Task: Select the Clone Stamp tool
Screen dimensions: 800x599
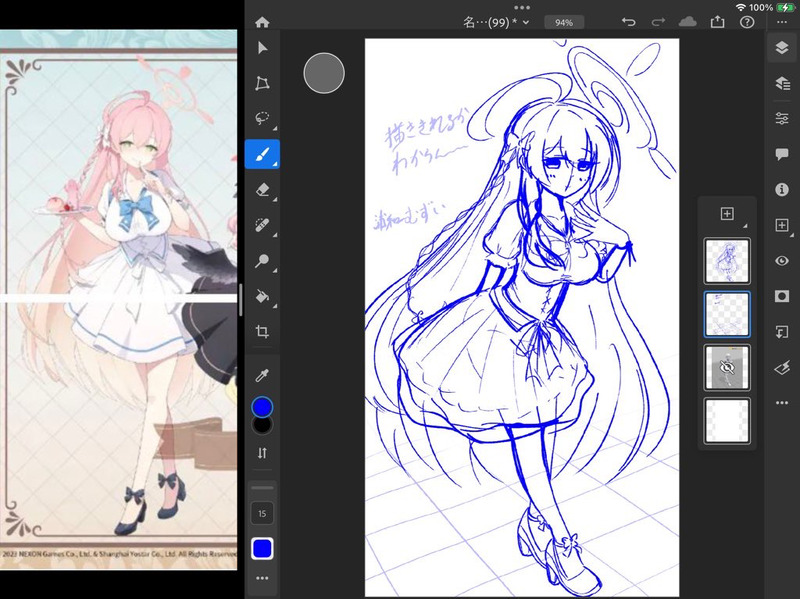Action: tap(262, 261)
